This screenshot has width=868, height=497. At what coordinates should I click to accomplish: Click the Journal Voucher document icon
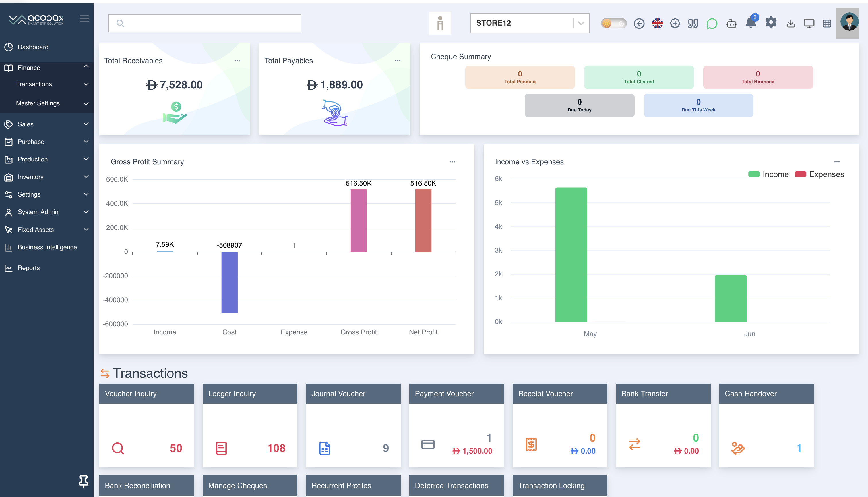click(x=324, y=448)
